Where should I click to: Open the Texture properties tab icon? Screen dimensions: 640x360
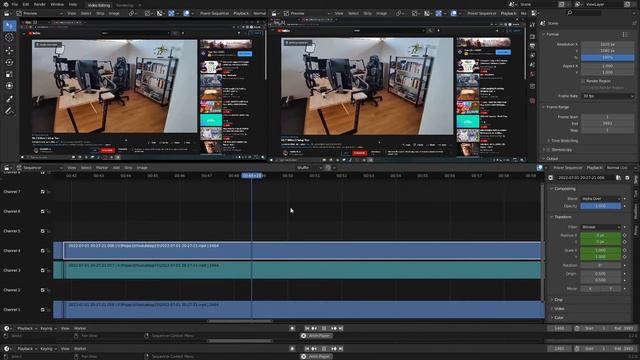532,100
